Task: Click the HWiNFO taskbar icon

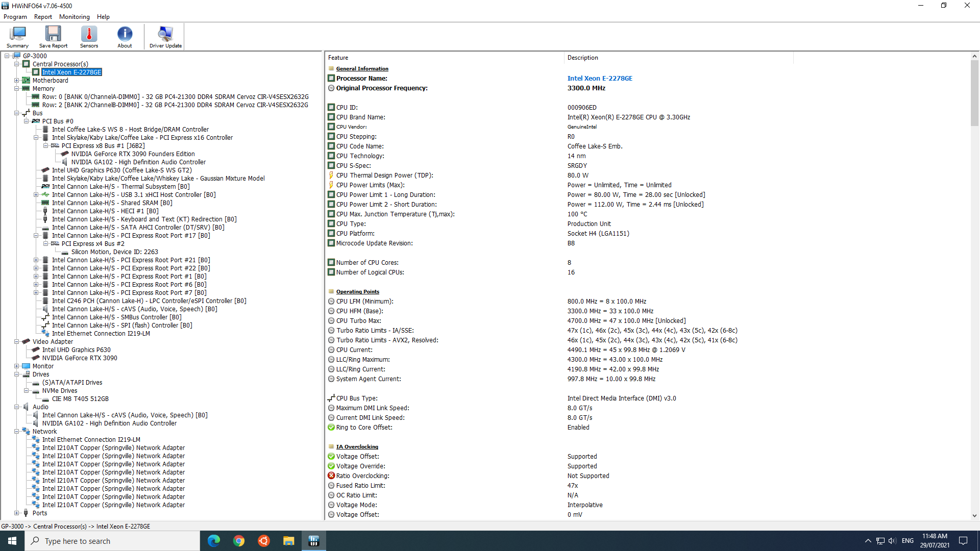Action: [314, 541]
